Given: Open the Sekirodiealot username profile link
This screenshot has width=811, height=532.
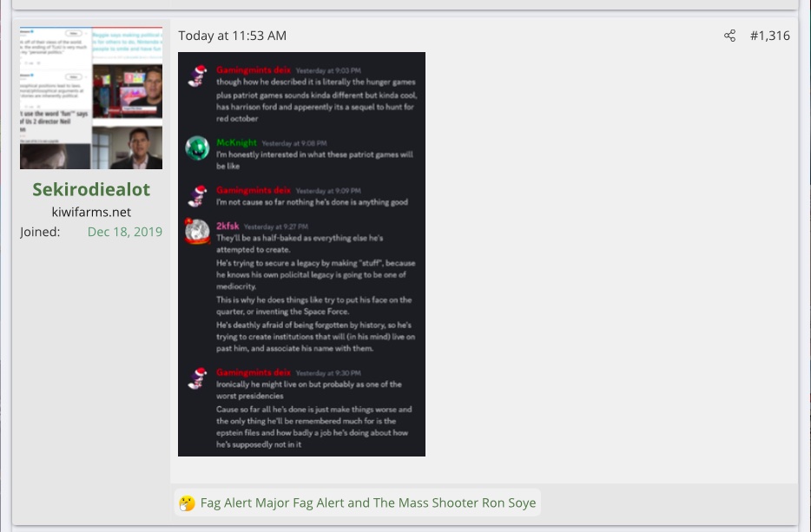Looking at the screenshot, I should (91, 189).
